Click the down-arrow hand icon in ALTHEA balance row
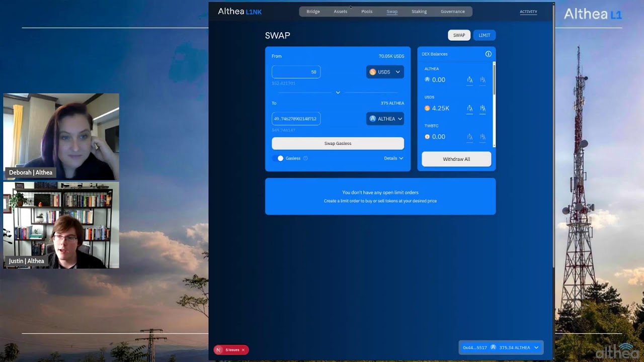Image resolution: width=644 pixels, height=362 pixels. coord(482,79)
